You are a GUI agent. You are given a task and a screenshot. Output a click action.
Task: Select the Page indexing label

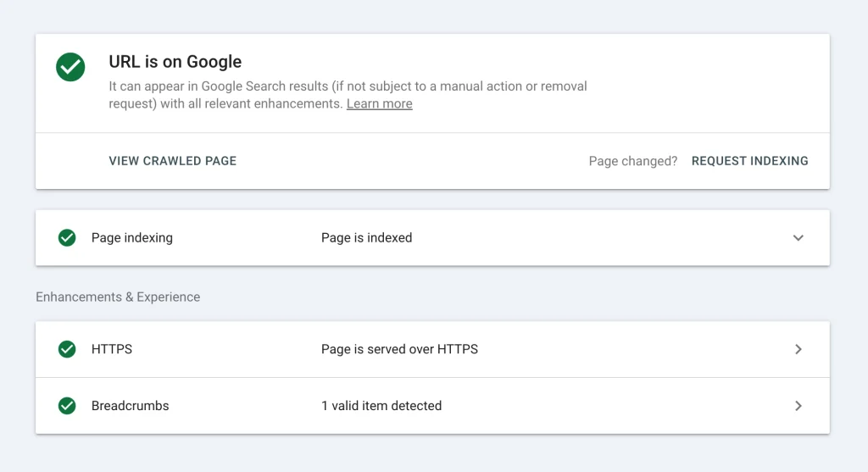(131, 237)
